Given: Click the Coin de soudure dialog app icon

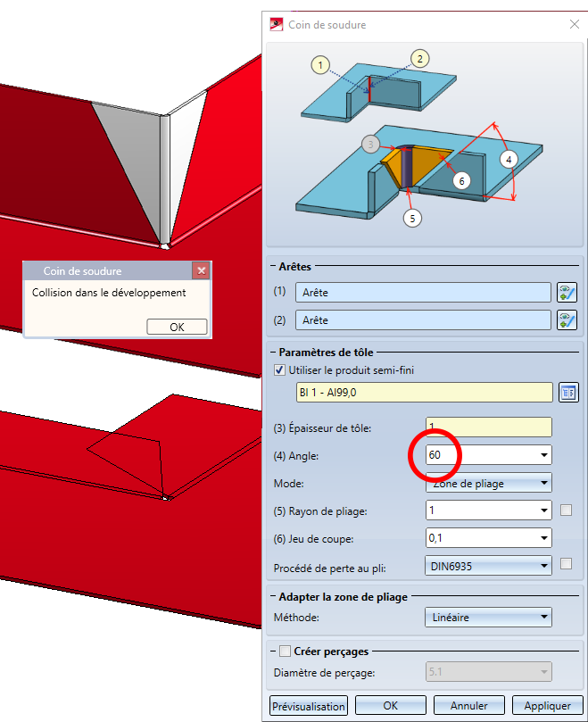Looking at the screenshot, I should coord(277,24).
